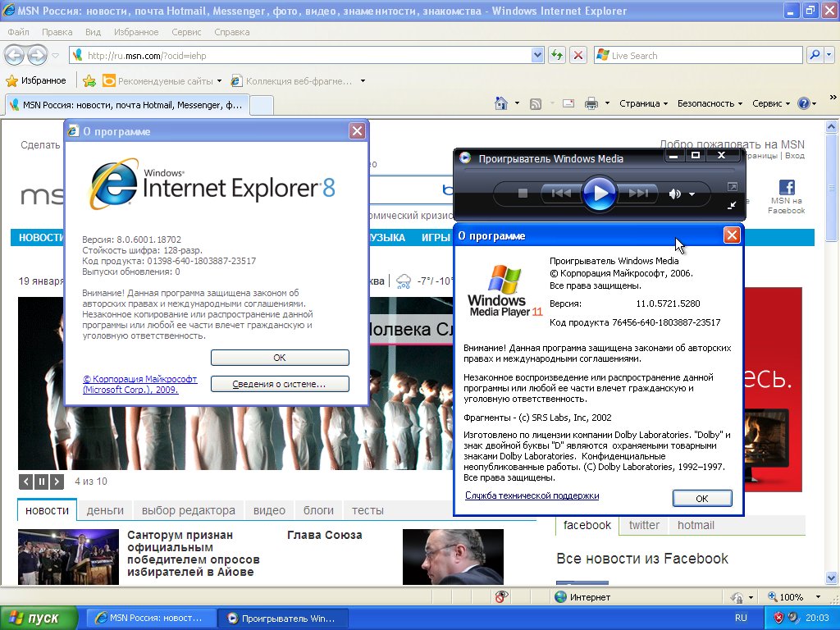Open the Безопасность dropdown menu

pyautogui.click(x=710, y=103)
